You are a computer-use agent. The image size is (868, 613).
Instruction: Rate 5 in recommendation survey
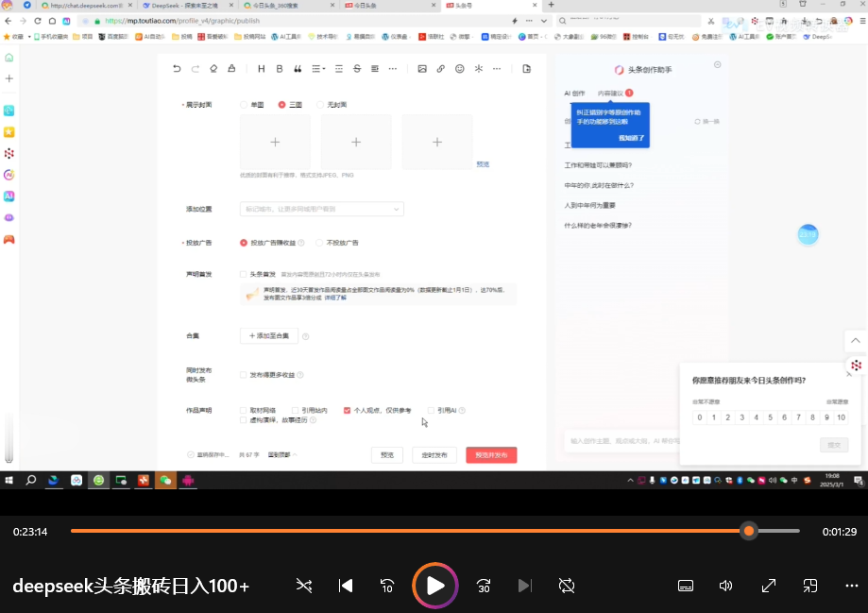(x=770, y=417)
